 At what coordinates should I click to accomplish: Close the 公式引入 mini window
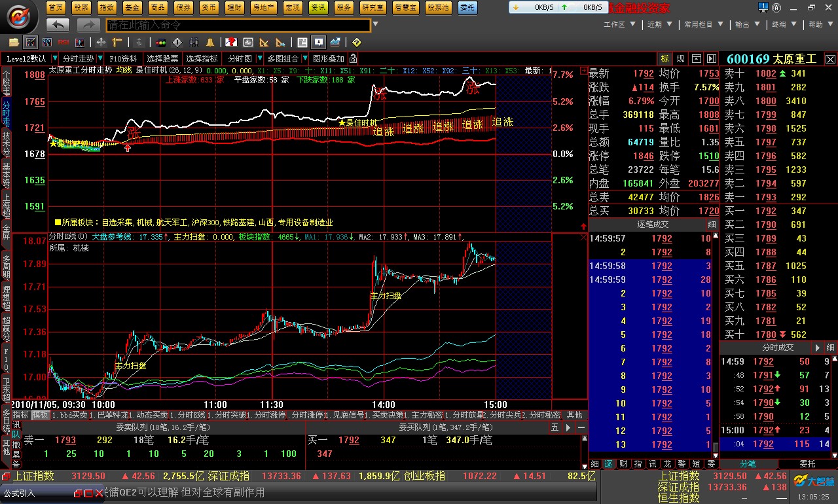tap(98, 493)
